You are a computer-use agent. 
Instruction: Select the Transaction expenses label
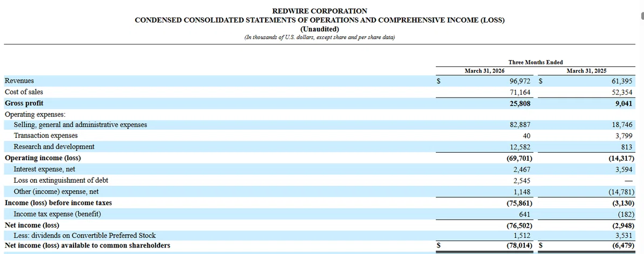(x=46, y=136)
